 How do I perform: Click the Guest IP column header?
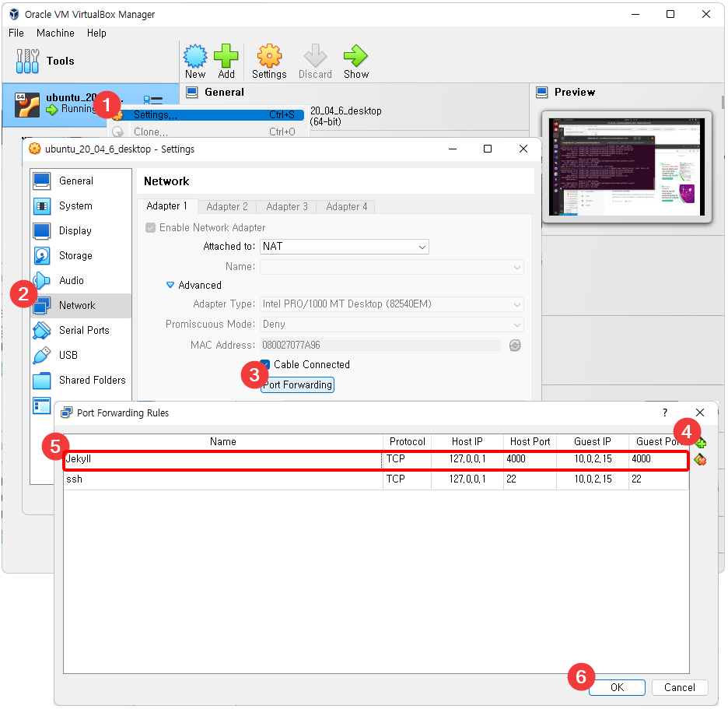(593, 442)
